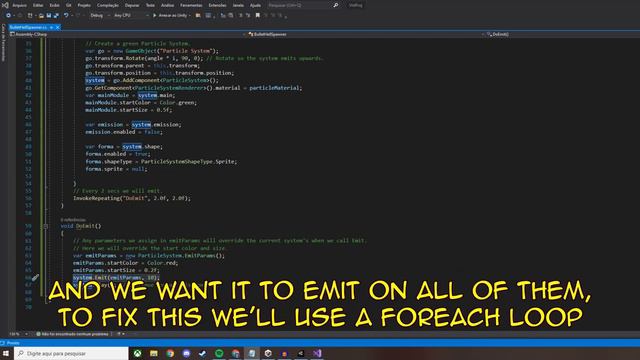Open the Extensões menu
Screen dimensions: 640x360
pyautogui.click(x=217, y=5)
